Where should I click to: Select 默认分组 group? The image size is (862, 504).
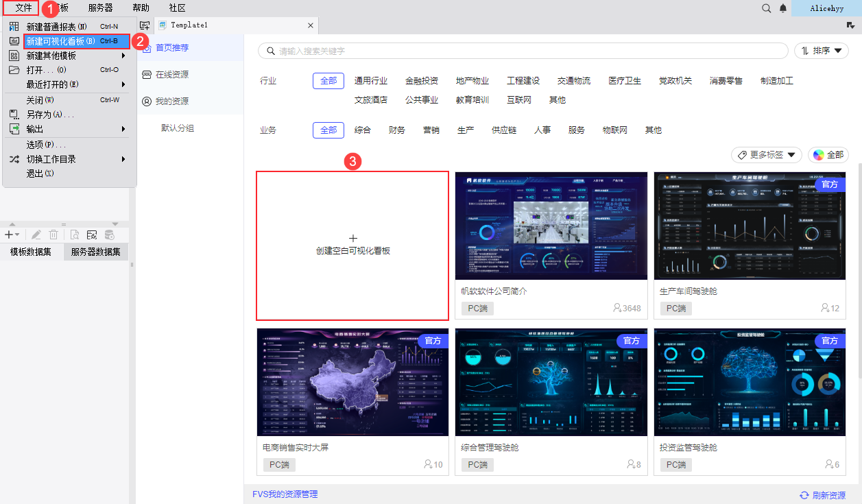tap(178, 128)
